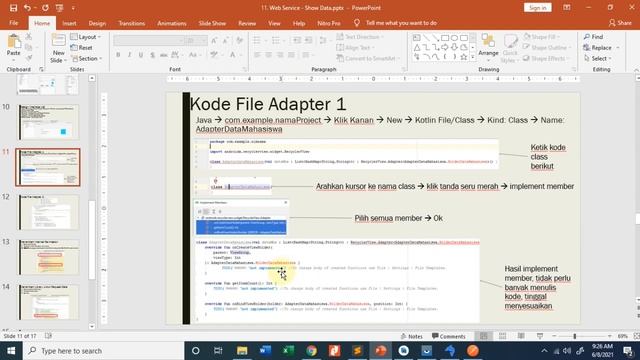Select slide 13 thumbnail

click(x=48, y=257)
